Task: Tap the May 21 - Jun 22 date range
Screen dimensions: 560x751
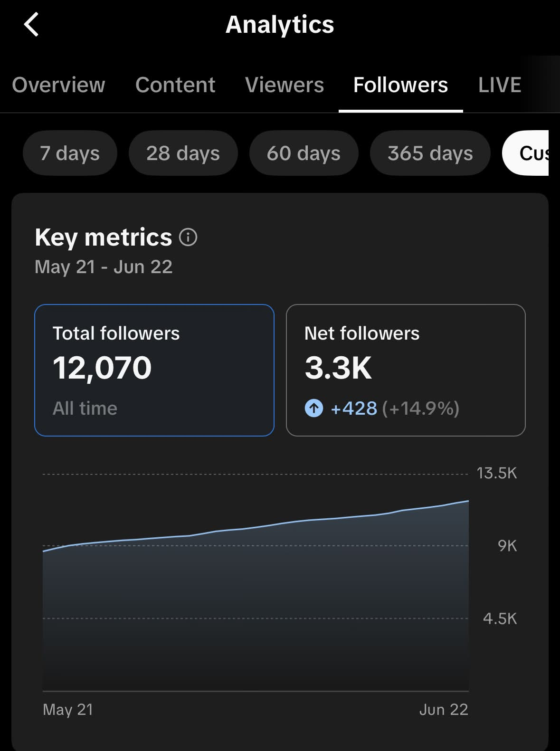Action: click(x=104, y=267)
